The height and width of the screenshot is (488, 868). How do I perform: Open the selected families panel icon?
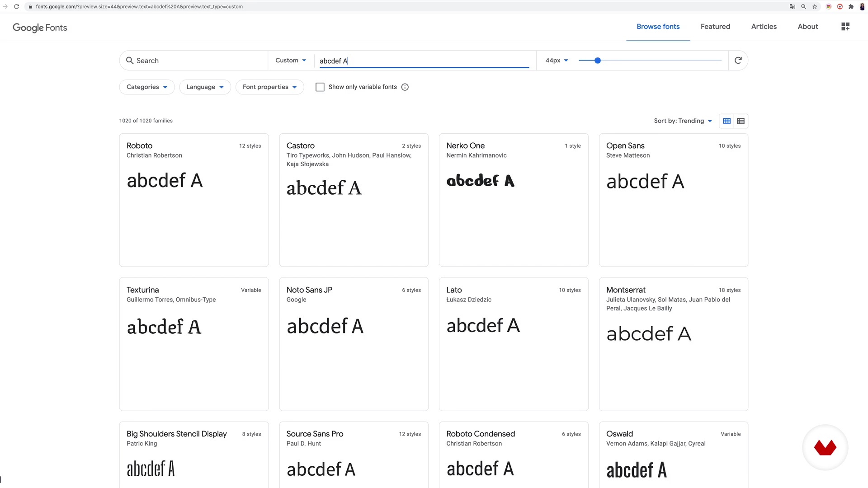[x=845, y=27]
